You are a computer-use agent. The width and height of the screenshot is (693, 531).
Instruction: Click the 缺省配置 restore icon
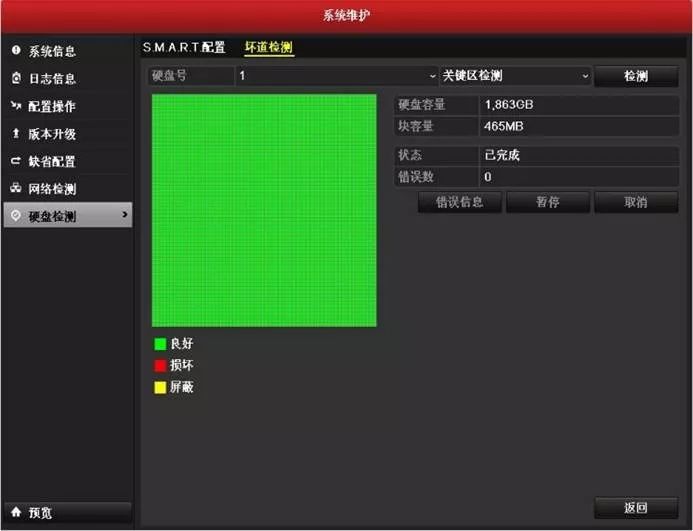pyautogui.click(x=16, y=161)
